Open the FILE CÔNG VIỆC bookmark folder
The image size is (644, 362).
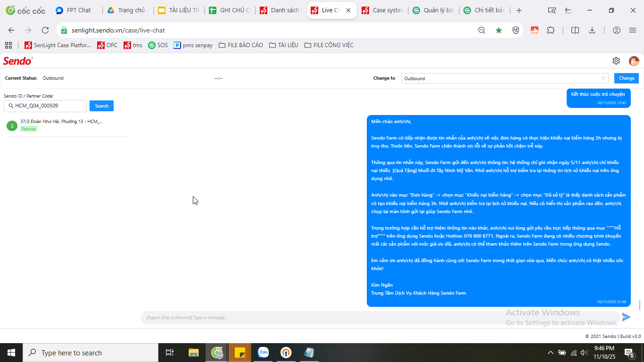tap(329, 45)
